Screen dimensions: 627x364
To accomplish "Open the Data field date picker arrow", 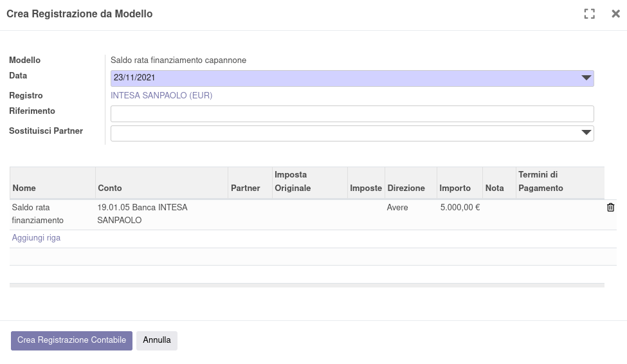I will (586, 78).
